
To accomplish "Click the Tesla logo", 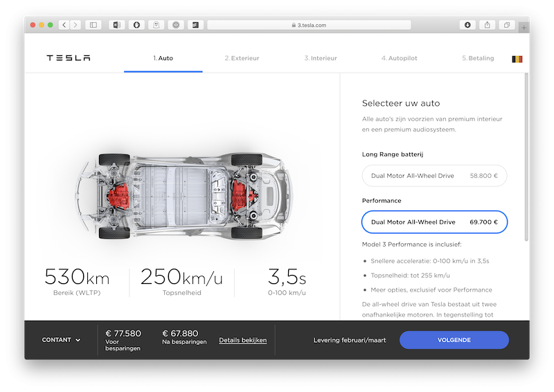I will [69, 58].
